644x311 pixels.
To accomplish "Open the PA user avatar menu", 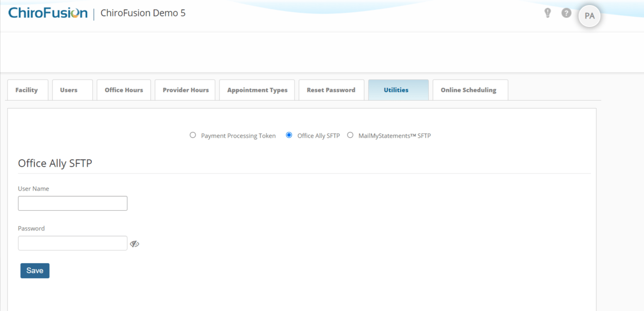I will [590, 16].
